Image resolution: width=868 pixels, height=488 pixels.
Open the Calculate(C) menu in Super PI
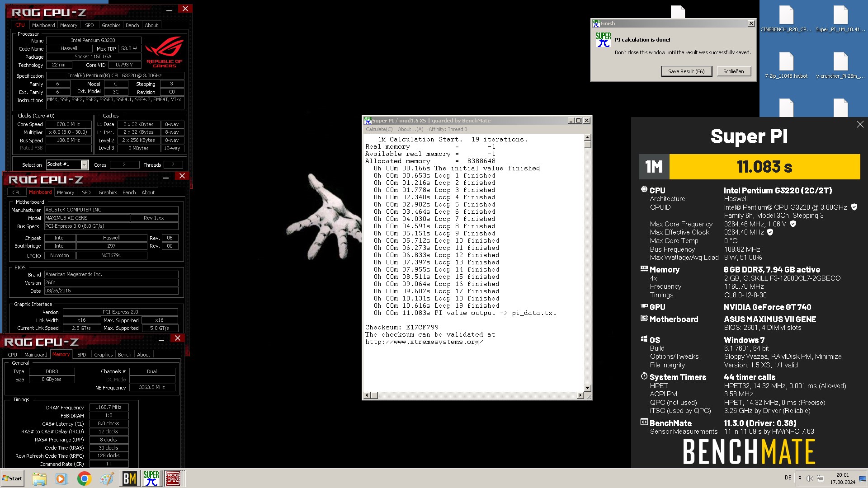(x=379, y=129)
